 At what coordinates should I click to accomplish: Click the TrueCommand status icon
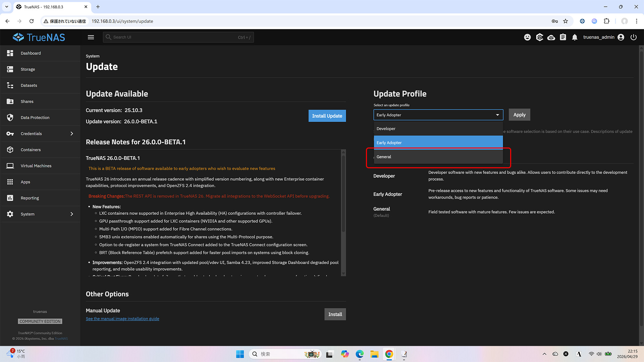(539, 37)
